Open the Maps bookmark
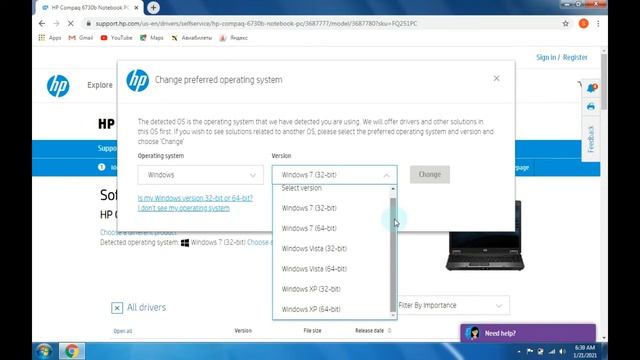Viewport: 640px width, 360px height. click(151, 38)
